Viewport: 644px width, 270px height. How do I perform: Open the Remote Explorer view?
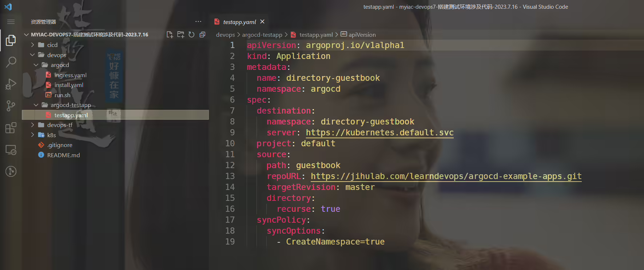coord(11,150)
